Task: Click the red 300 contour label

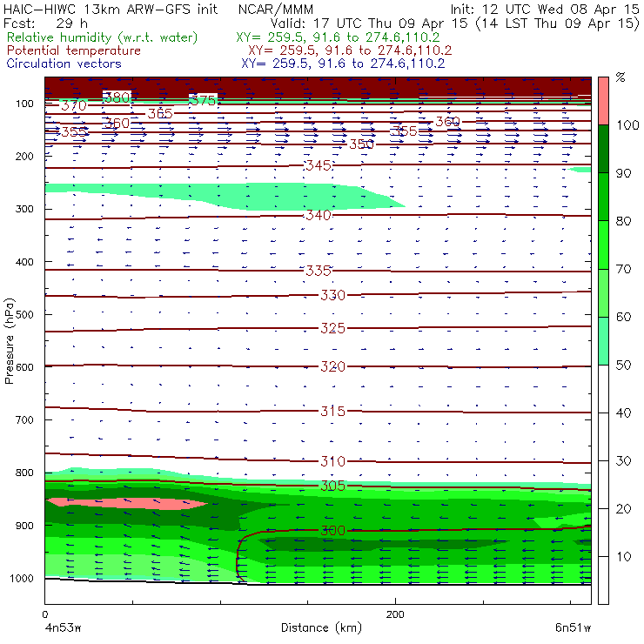Action: tap(332, 530)
